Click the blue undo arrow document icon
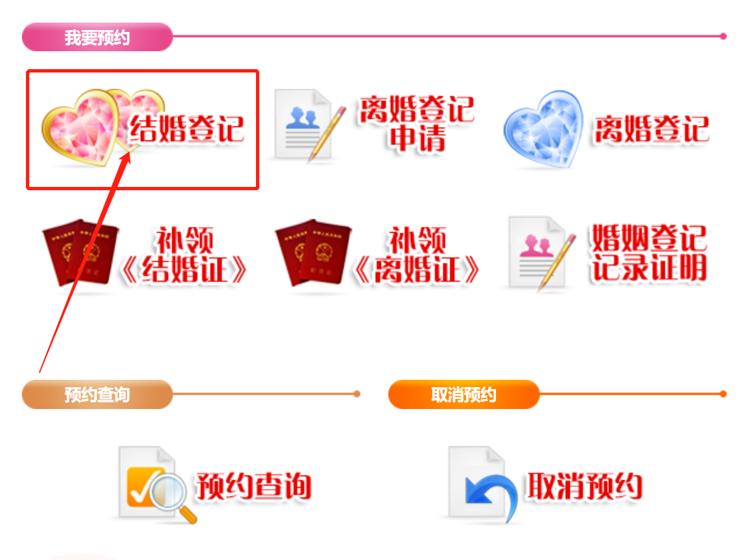The height and width of the screenshot is (560, 750). 483,484
